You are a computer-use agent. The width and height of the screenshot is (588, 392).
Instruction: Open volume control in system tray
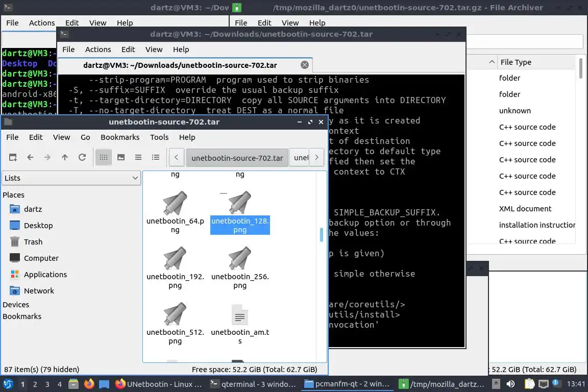tap(510, 384)
